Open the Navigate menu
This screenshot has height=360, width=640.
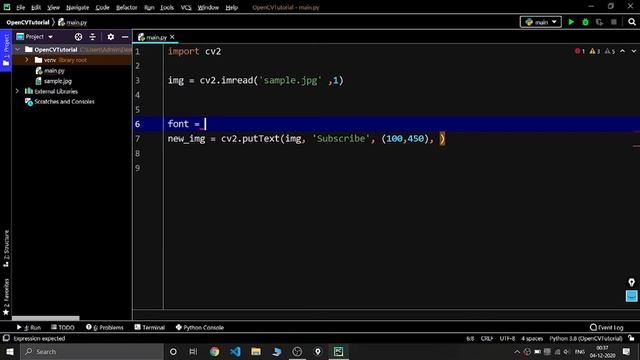click(x=78, y=7)
